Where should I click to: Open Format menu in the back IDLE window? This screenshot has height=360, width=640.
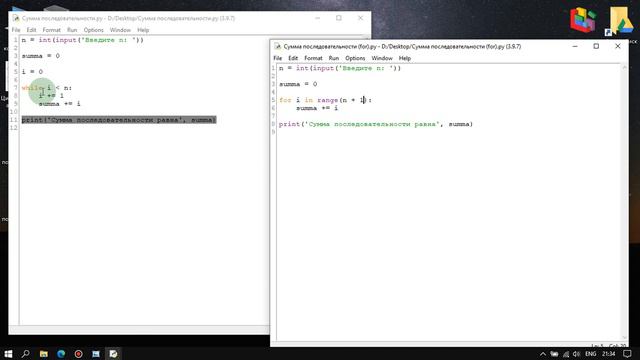click(x=51, y=30)
